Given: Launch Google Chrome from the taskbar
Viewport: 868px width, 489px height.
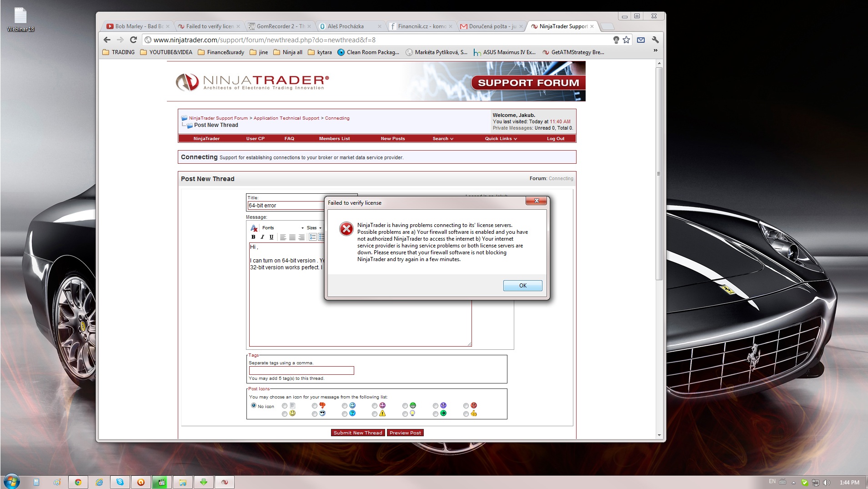Looking at the screenshot, I should click(78, 482).
